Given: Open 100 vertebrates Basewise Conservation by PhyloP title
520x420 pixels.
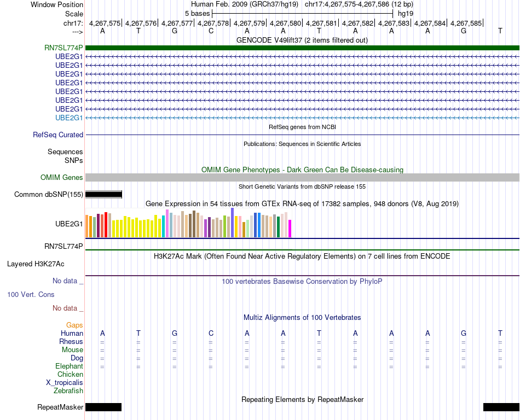Looking at the screenshot, I should [302, 282].
